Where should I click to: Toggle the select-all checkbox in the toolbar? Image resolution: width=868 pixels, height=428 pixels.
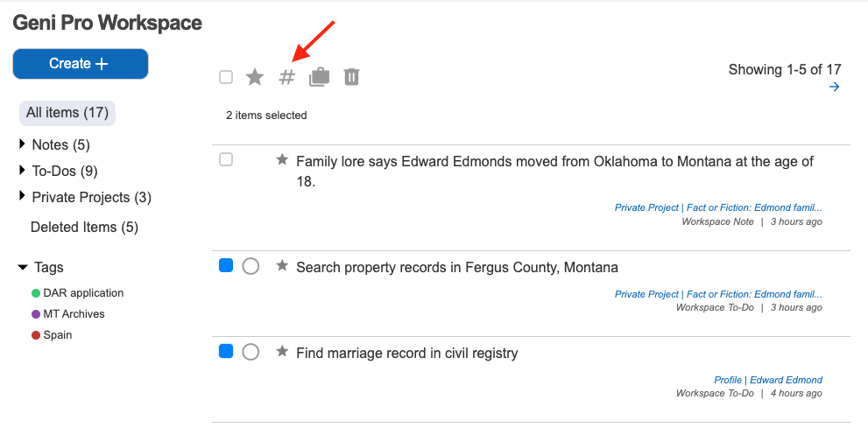(x=226, y=77)
